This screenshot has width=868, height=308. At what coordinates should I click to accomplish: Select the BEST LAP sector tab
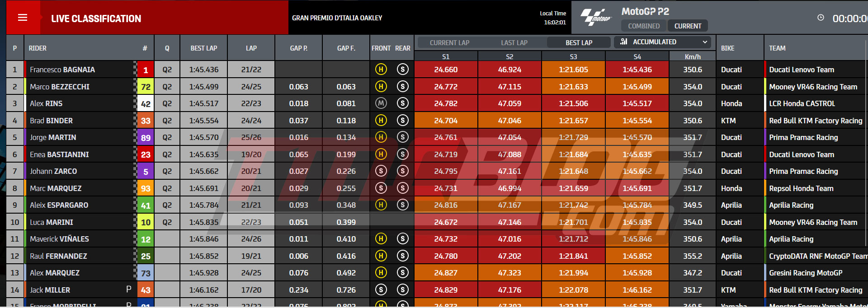[x=579, y=42]
